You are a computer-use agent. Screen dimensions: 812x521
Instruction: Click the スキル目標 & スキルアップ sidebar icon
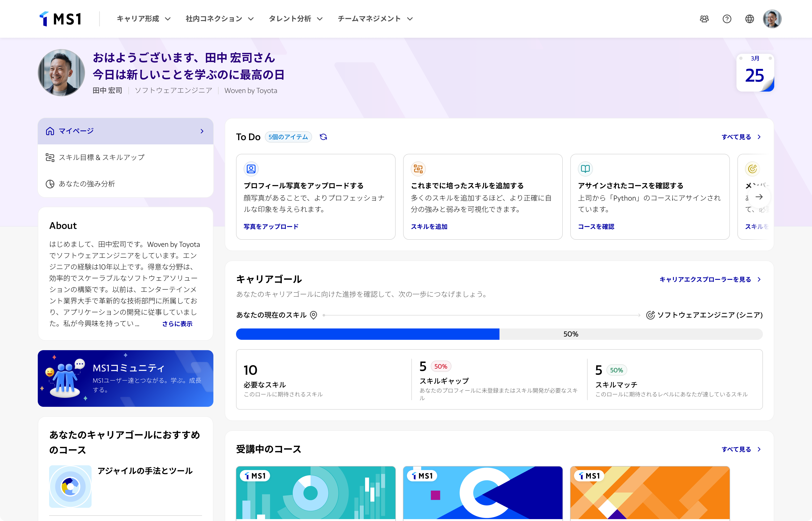[50, 158]
